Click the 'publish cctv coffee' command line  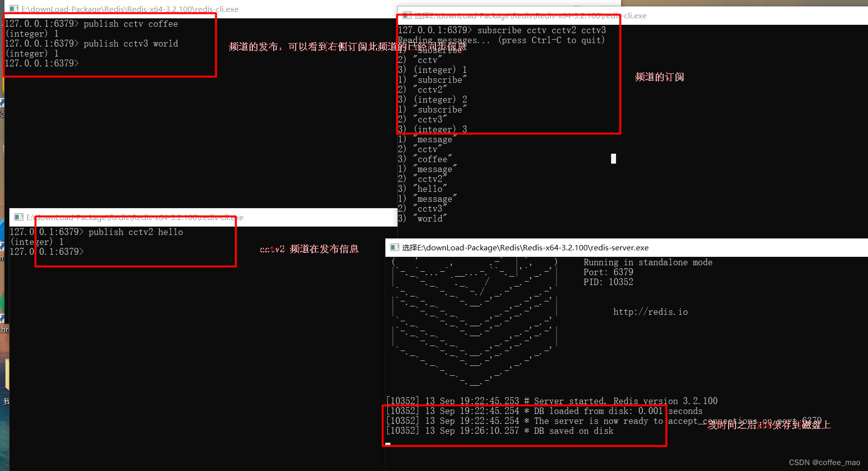tap(91, 24)
